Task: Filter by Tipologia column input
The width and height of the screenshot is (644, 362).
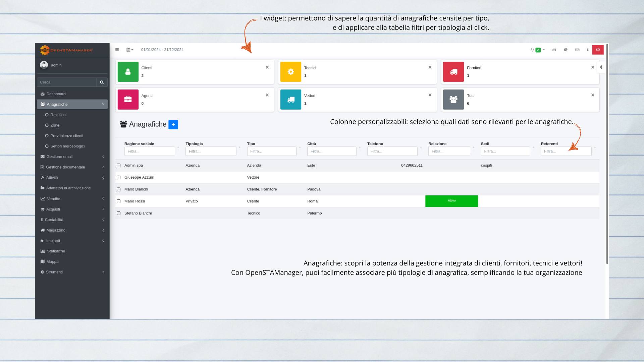Action: 211,151
